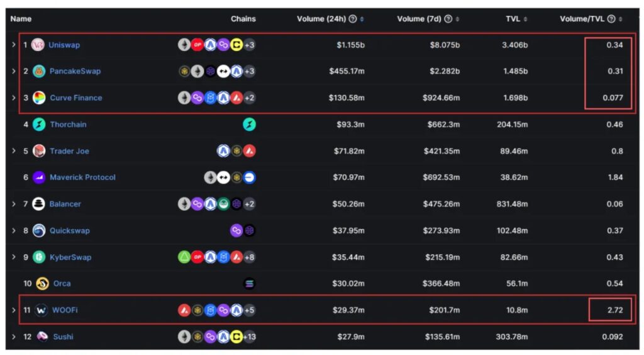Expand the KyberSwap row chevron
644x355 pixels.
click(14, 257)
